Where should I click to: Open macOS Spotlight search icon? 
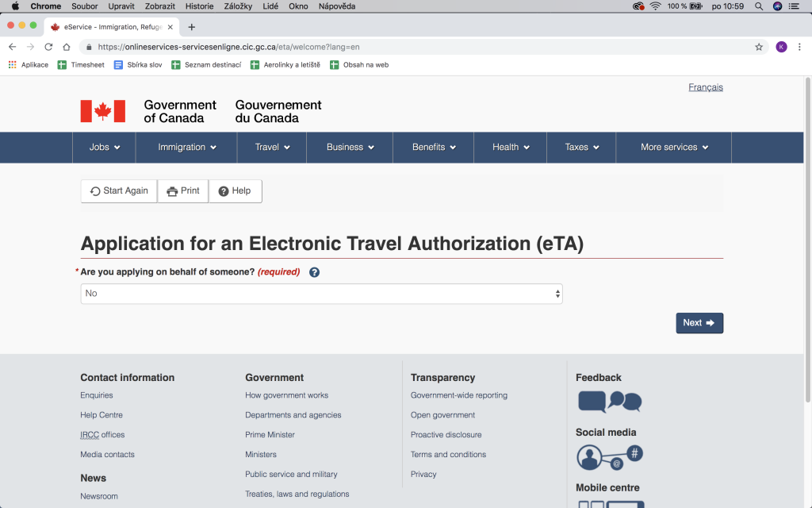[759, 6]
